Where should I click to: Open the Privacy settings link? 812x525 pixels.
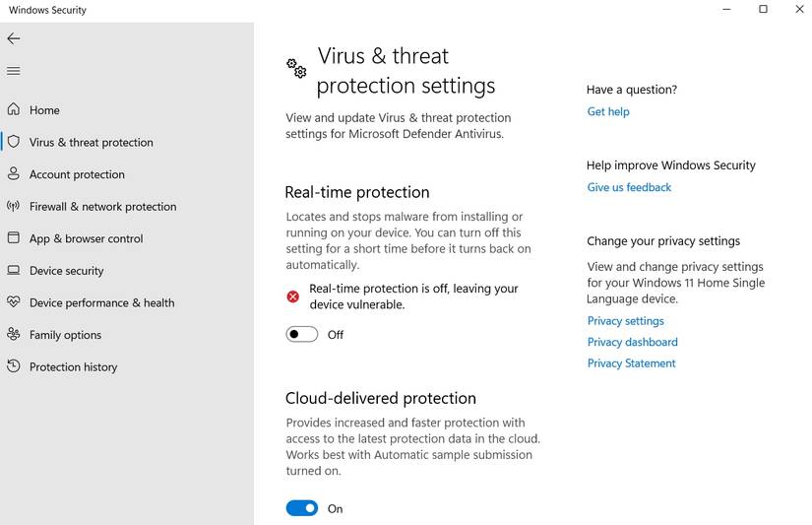pos(625,321)
